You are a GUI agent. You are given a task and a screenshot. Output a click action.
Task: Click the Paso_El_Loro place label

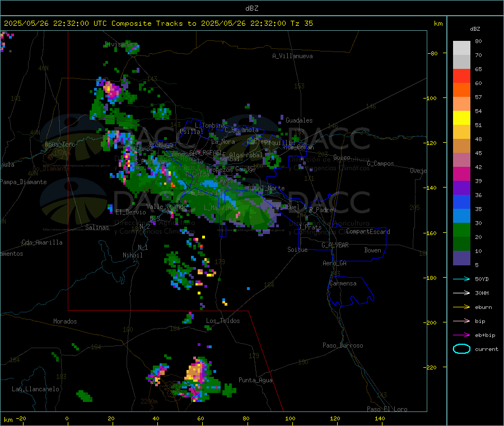pyautogui.click(x=387, y=409)
